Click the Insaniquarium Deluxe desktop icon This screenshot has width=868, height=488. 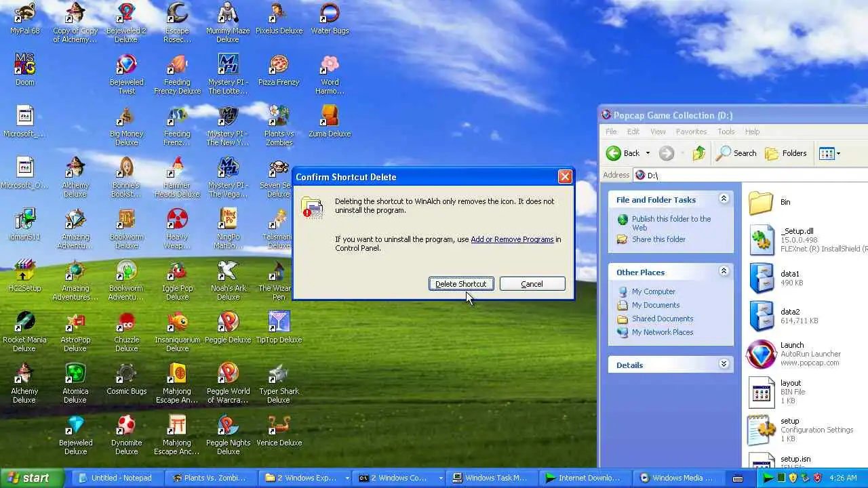tap(177, 332)
